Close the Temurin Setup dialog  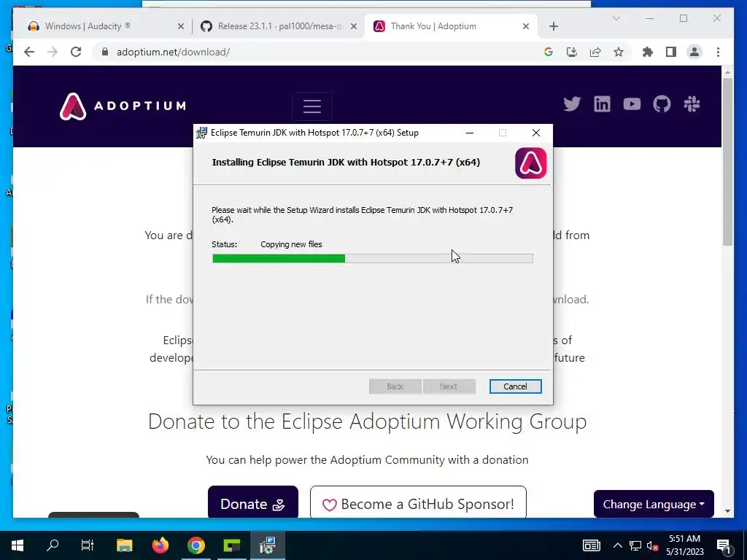click(536, 133)
